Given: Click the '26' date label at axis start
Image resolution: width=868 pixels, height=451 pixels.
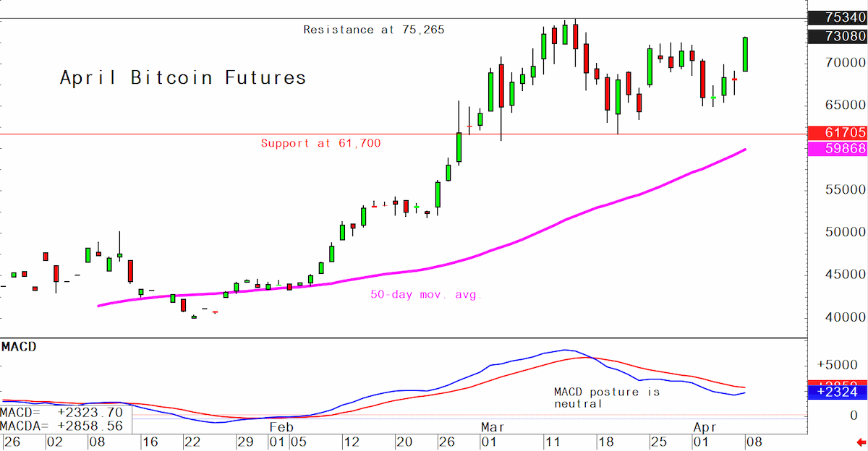Looking at the screenshot, I should click(x=12, y=442).
